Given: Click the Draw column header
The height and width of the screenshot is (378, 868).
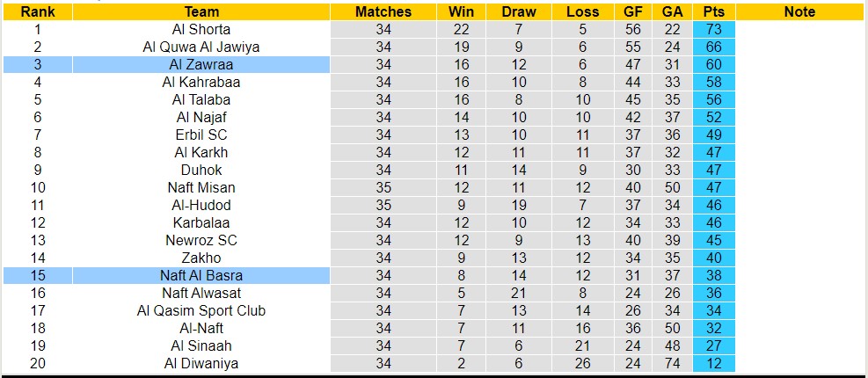Looking at the screenshot, I should pos(519,11).
